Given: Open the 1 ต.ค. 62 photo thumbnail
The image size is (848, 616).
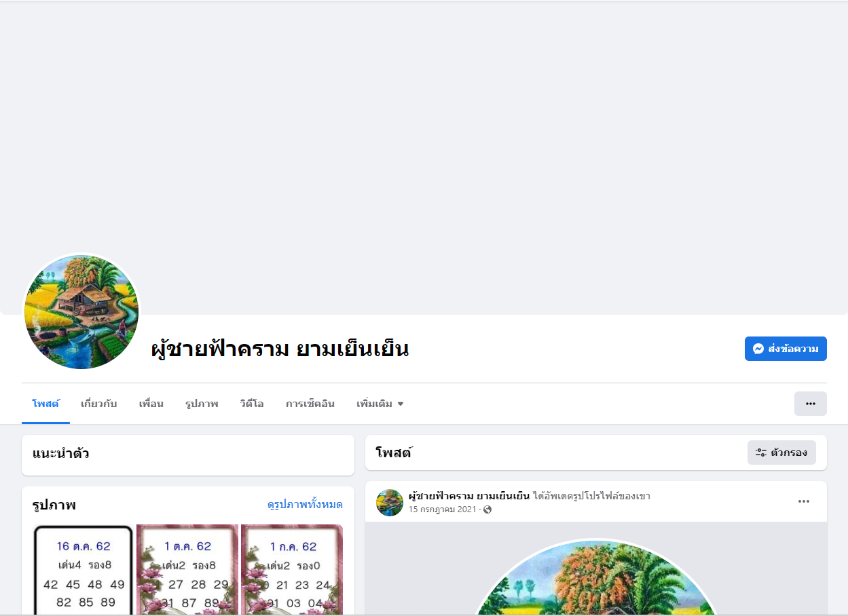Looking at the screenshot, I should pyautogui.click(x=187, y=570).
